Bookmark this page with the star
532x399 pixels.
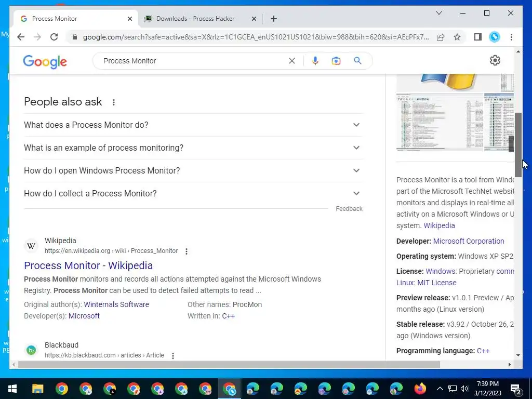pyautogui.click(x=457, y=37)
